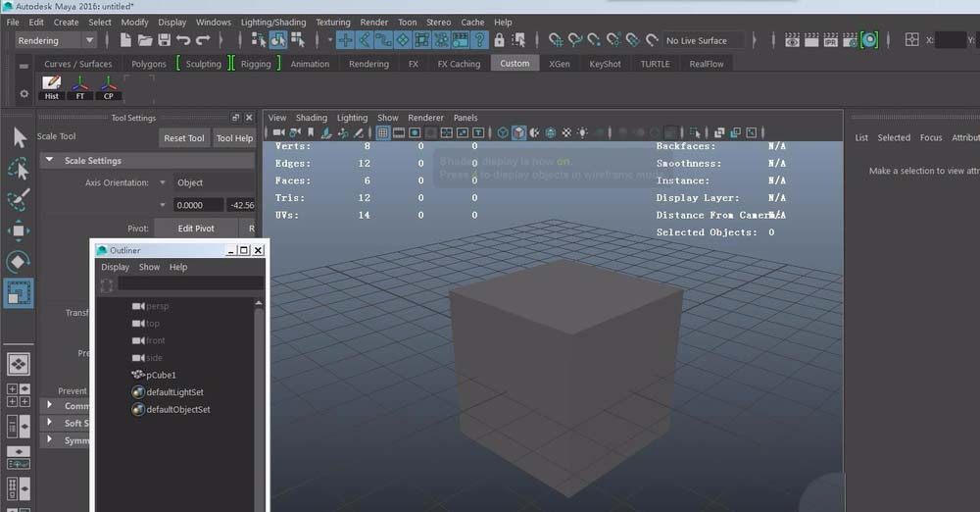This screenshot has width=980, height=512.
Task: Click the Save Scene icon
Action: tap(165, 40)
